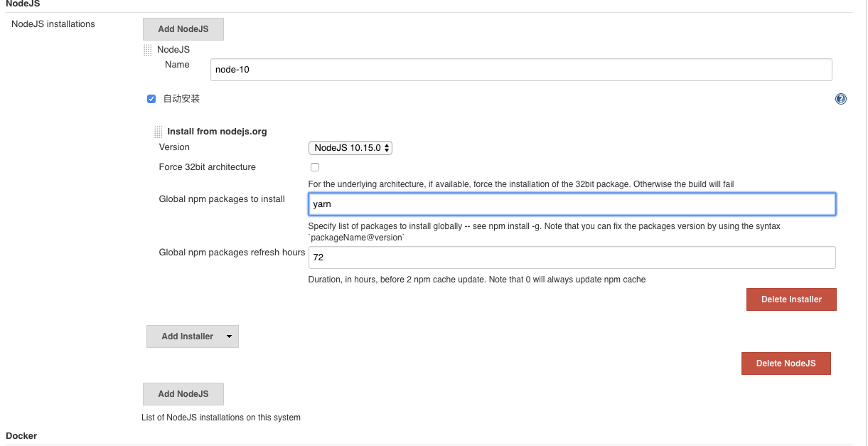Click the top Add NodeJS button
This screenshot has height=446, width=868.
(x=183, y=28)
